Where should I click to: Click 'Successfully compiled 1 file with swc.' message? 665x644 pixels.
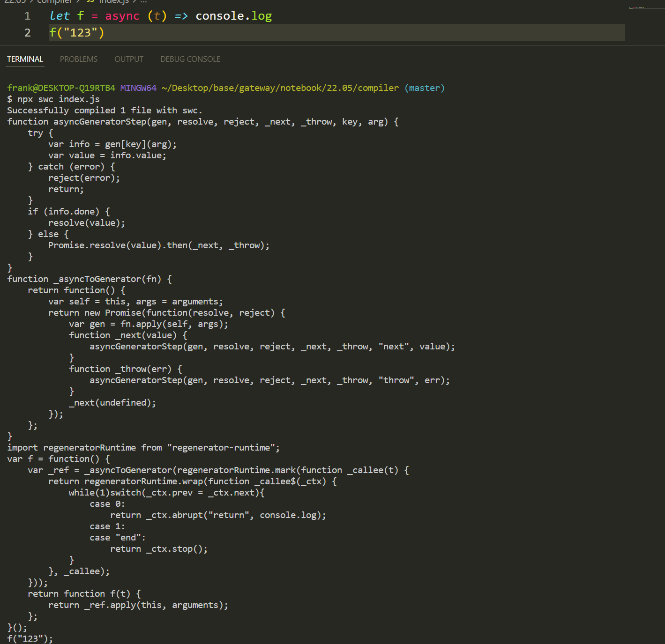click(105, 111)
